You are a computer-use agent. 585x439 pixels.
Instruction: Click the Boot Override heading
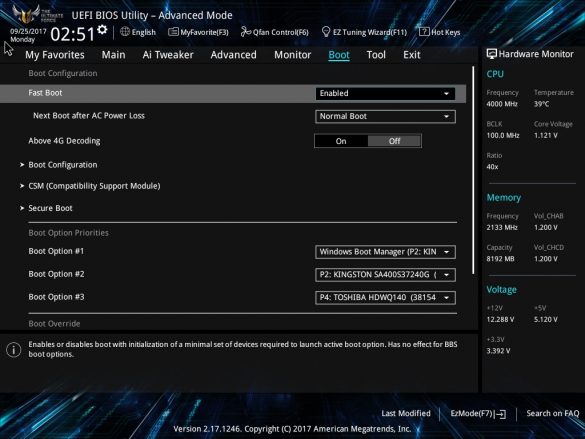[x=54, y=324]
